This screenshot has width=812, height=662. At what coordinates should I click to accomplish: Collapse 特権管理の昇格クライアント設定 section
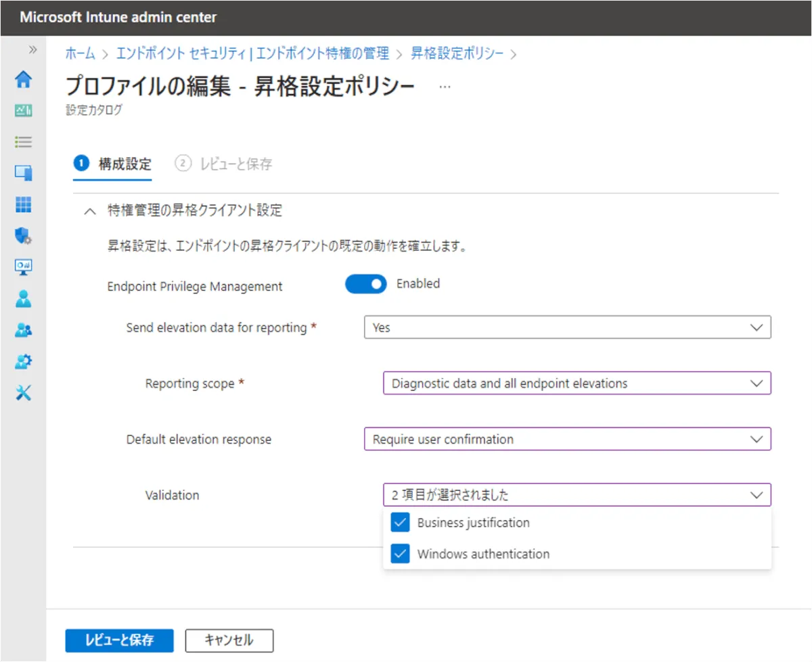[89, 211]
